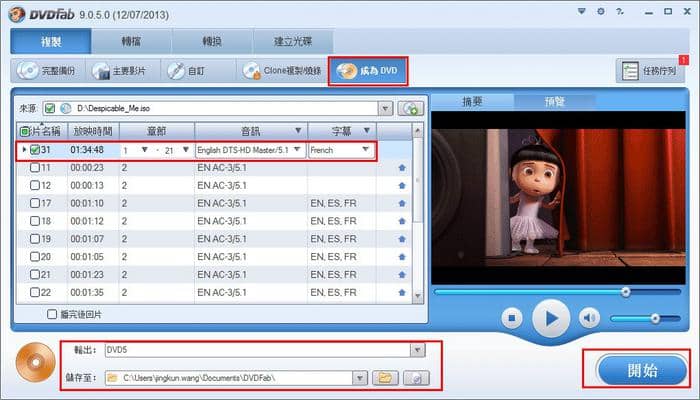Toggle select-all checkbox in title header

[25, 131]
